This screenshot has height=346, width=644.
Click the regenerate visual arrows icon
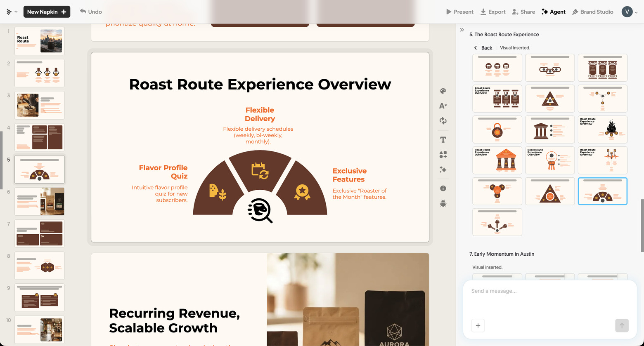pos(443,121)
